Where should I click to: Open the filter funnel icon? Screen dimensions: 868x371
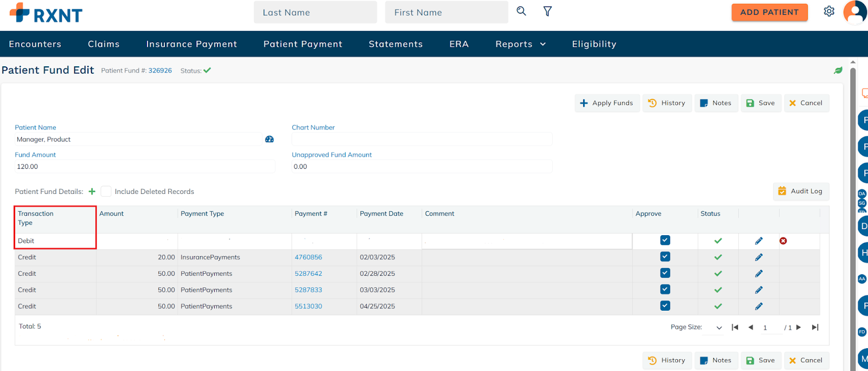coord(547,11)
